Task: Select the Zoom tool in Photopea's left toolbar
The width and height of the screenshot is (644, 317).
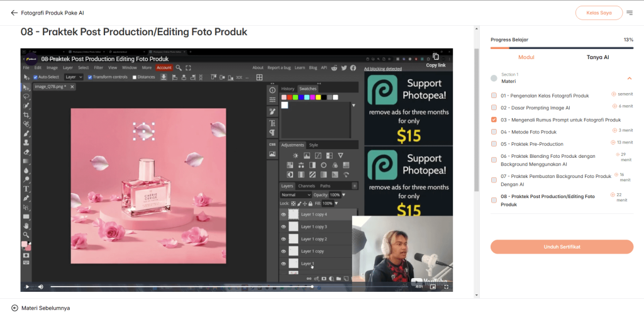Action: (26, 235)
